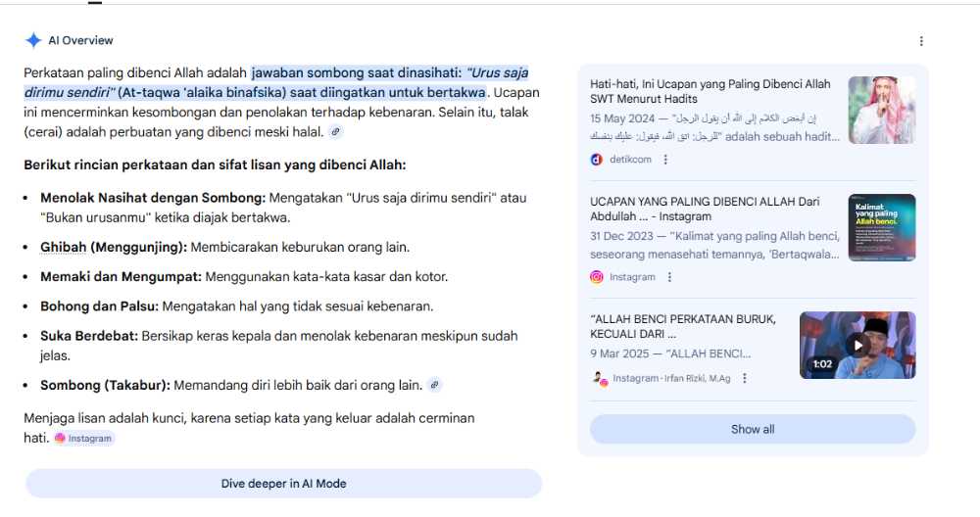Click the detikcom site icon

[x=597, y=160]
